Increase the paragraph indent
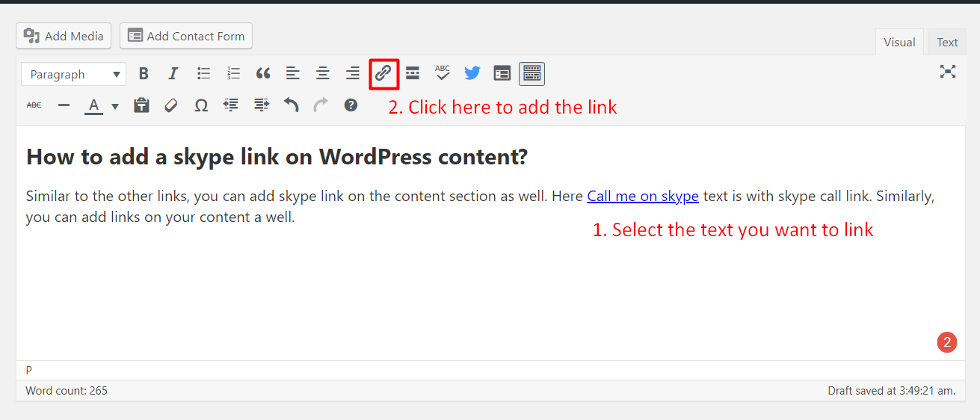Viewport: 980px width, 420px height. pyautogui.click(x=261, y=105)
